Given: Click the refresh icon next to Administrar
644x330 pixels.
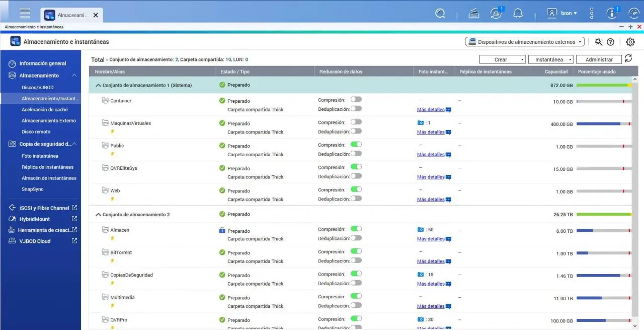Looking at the screenshot, I should pos(628,59).
